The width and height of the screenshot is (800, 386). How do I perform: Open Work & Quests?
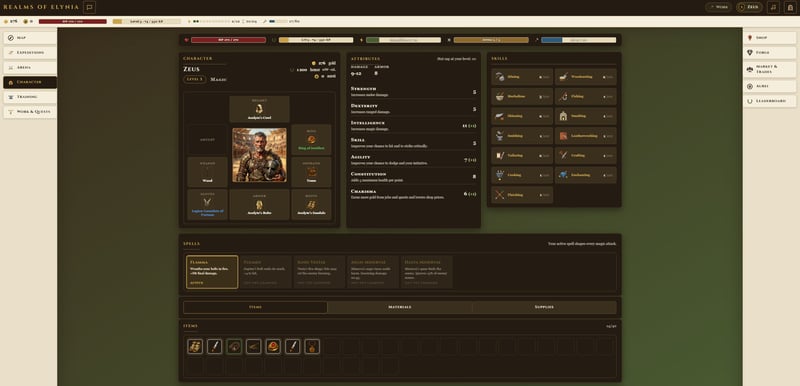(x=30, y=112)
